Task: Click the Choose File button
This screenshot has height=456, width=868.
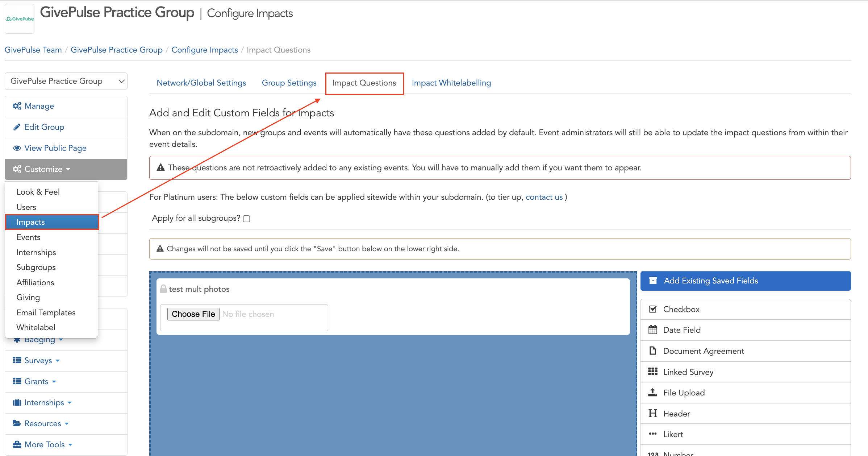Action: [x=193, y=314]
